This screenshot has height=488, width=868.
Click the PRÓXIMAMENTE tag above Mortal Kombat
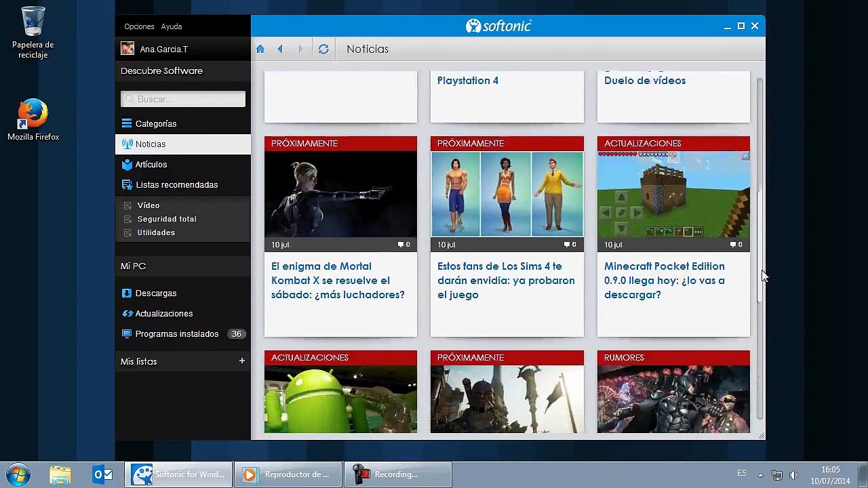tap(304, 143)
